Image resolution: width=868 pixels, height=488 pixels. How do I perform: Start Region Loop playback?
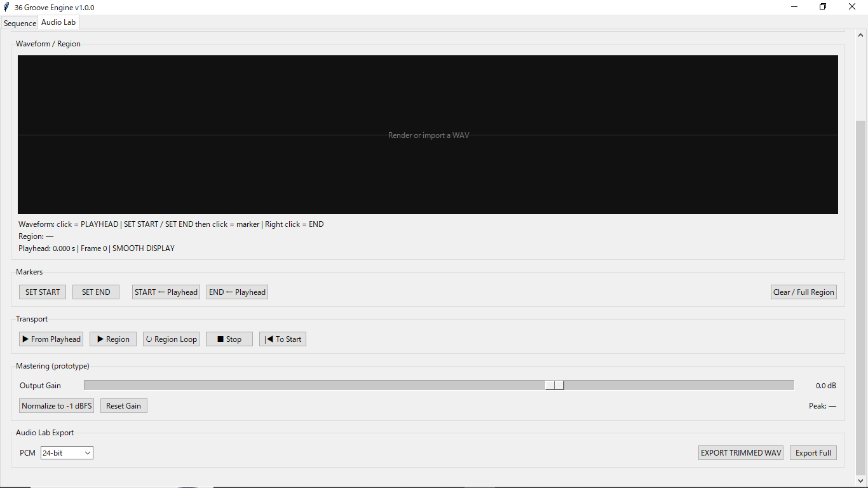171,339
